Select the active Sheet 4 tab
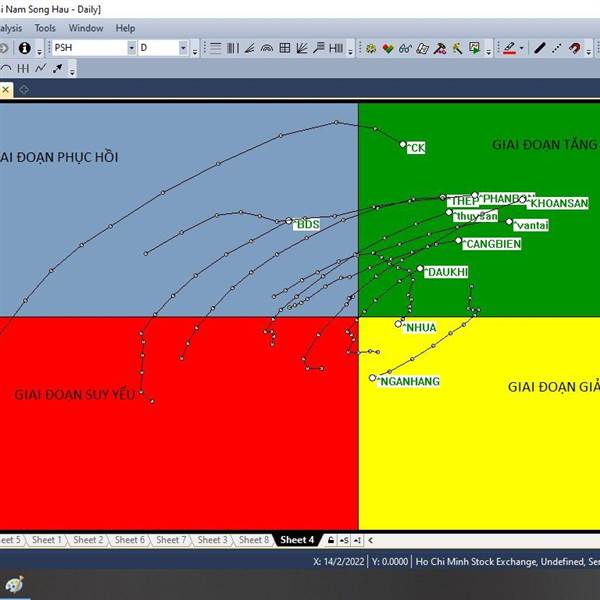 tap(297, 540)
